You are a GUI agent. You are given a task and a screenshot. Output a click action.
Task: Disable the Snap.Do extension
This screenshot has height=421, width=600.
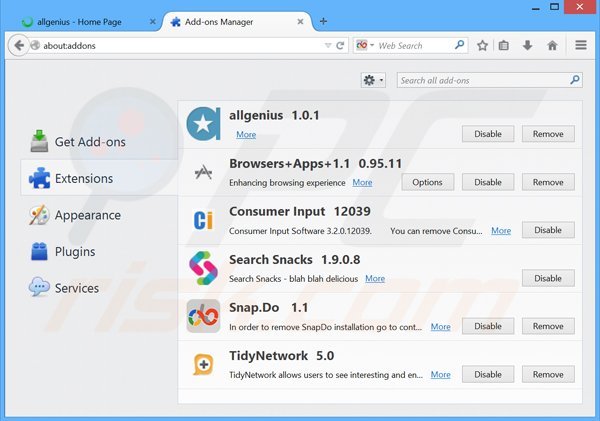click(488, 326)
